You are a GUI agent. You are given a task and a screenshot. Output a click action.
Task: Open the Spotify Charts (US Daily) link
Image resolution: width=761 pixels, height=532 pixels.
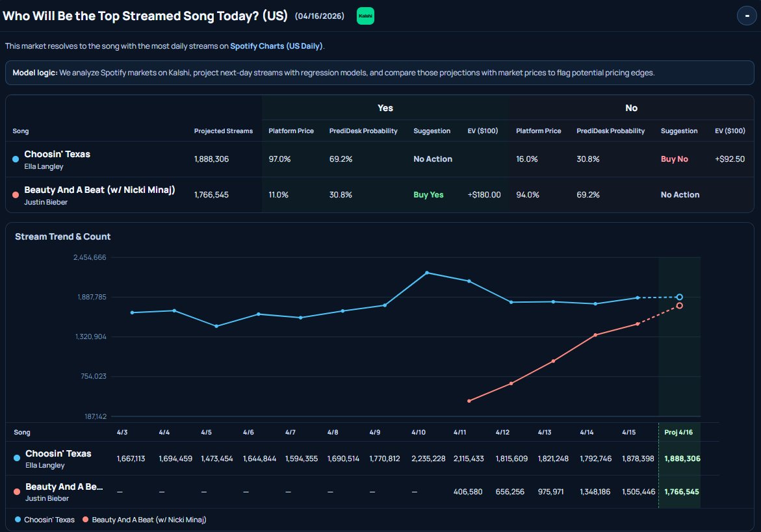276,46
